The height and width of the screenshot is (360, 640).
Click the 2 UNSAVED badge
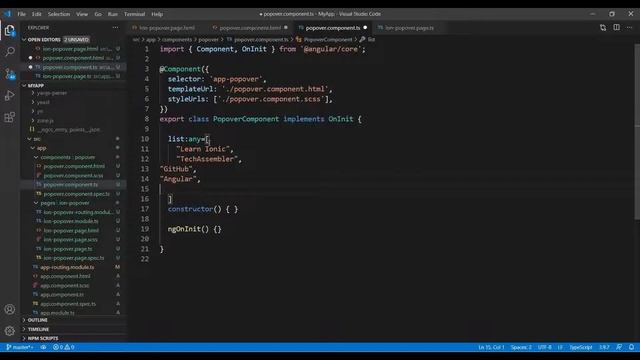click(x=76, y=40)
